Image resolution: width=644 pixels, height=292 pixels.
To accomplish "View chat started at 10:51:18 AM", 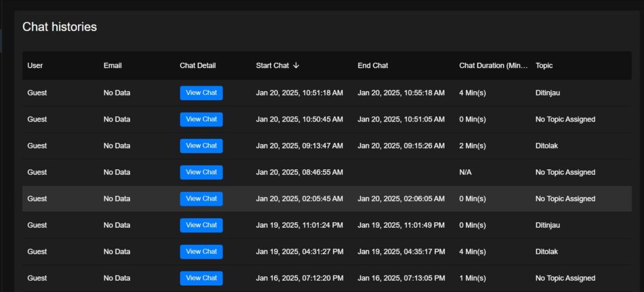I will tap(201, 93).
